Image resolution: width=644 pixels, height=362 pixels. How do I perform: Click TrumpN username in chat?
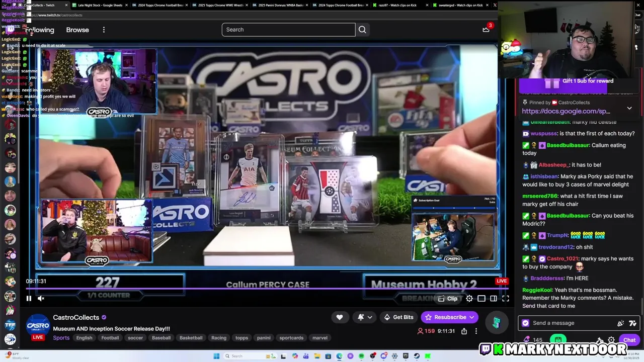tap(557, 235)
